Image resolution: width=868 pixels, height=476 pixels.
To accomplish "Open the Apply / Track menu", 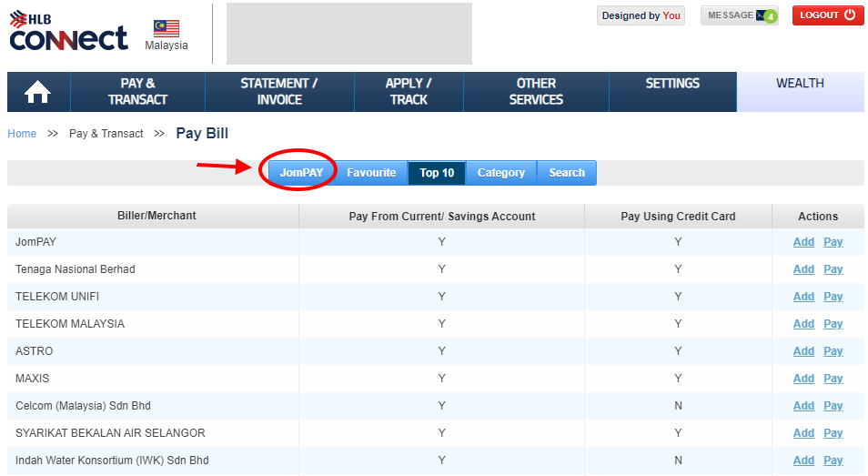I will (x=409, y=92).
